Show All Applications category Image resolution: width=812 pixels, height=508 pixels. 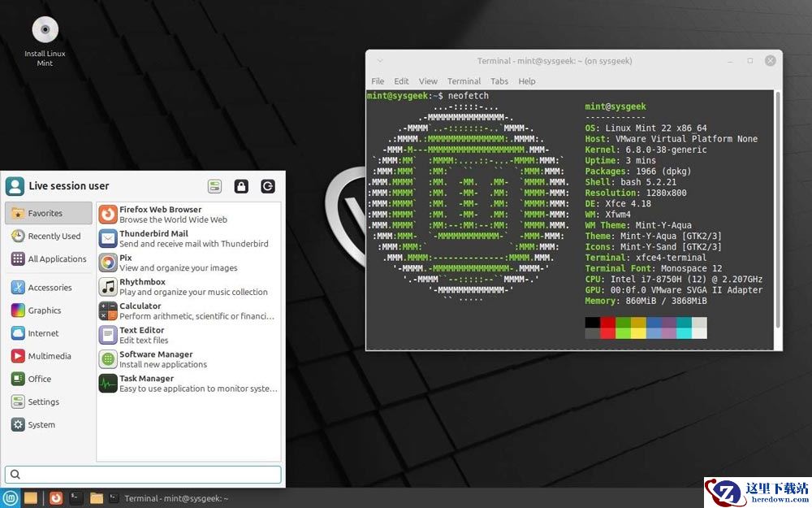(49, 258)
